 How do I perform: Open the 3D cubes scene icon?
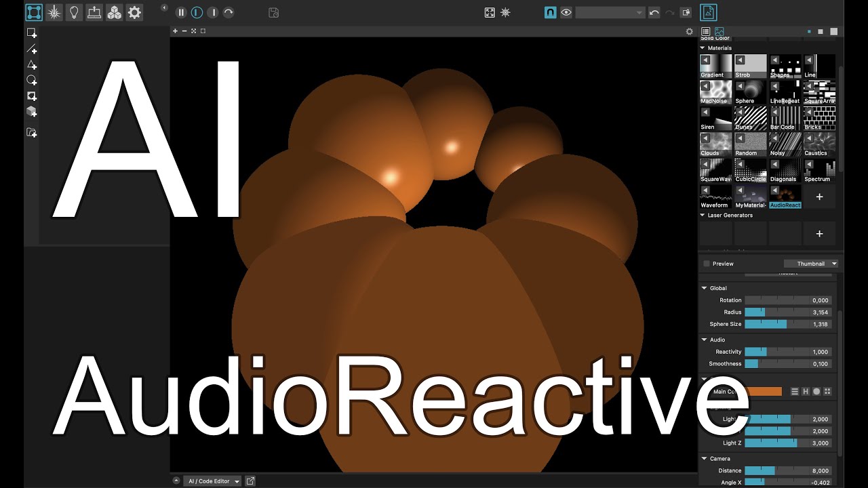tap(115, 12)
